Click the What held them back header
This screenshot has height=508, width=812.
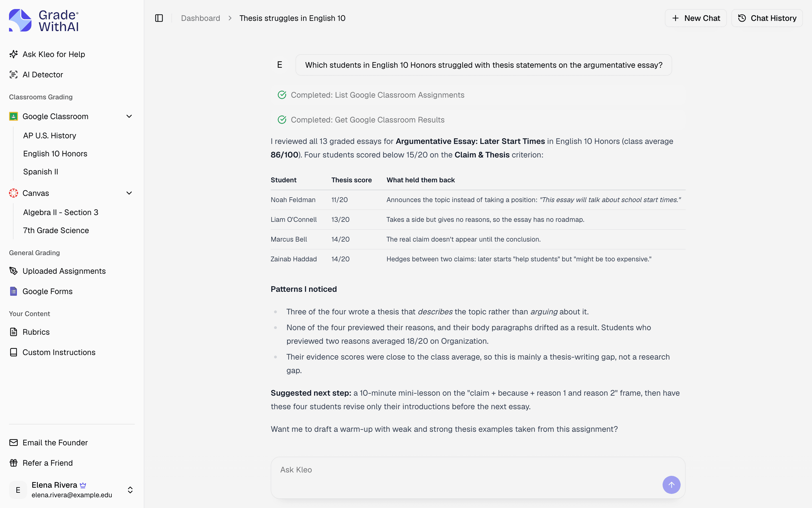420,180
